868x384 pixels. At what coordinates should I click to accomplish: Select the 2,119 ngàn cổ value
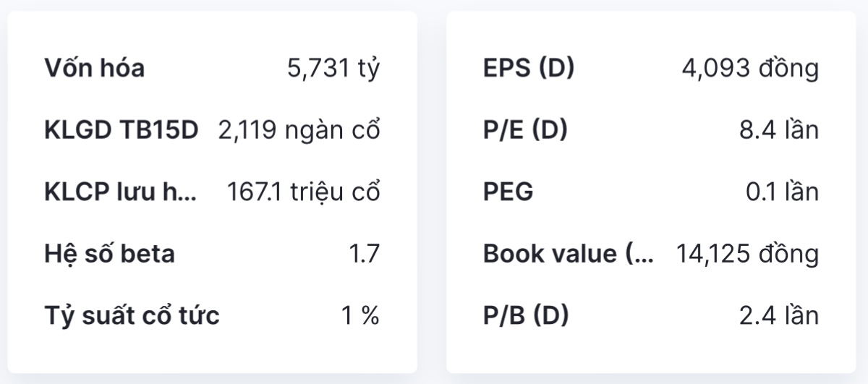click(299, 131)
